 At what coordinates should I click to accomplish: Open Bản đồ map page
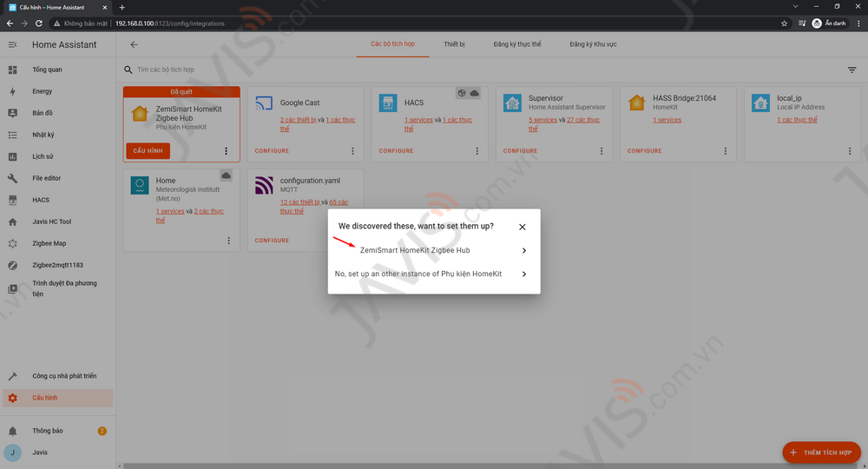click(x=58, y=113)
